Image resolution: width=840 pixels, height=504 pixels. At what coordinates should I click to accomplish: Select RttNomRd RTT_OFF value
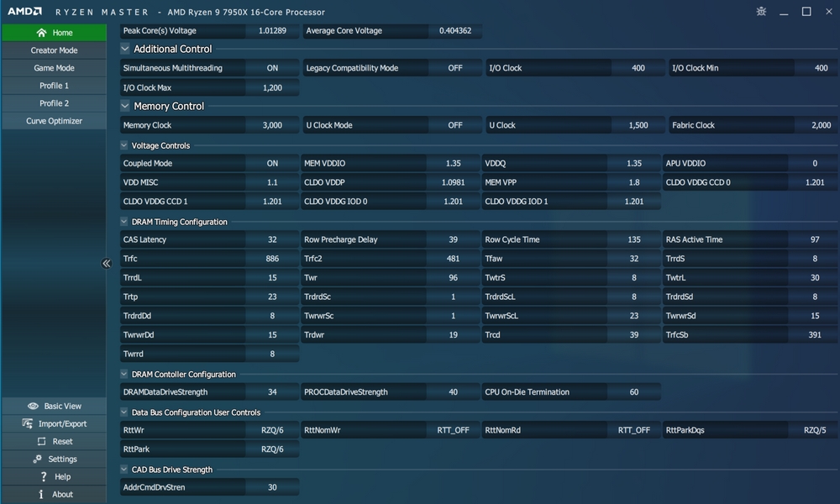(633, 430)
